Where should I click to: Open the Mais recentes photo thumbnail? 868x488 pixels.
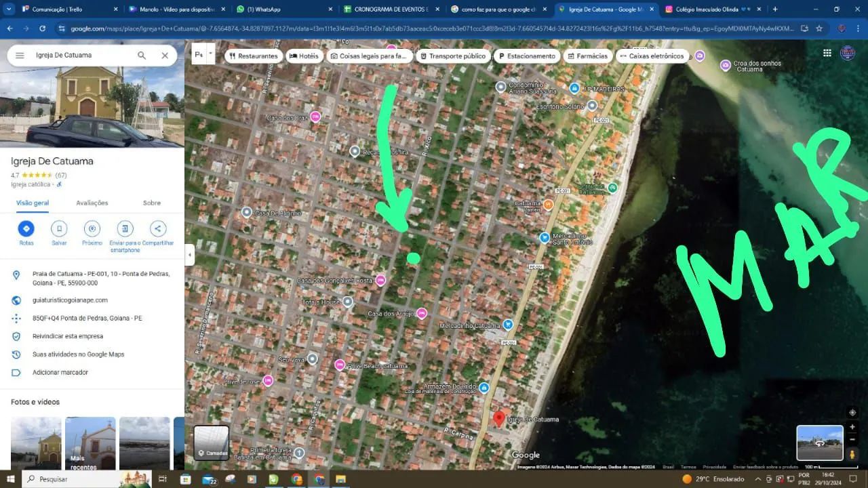coord(90,444)
